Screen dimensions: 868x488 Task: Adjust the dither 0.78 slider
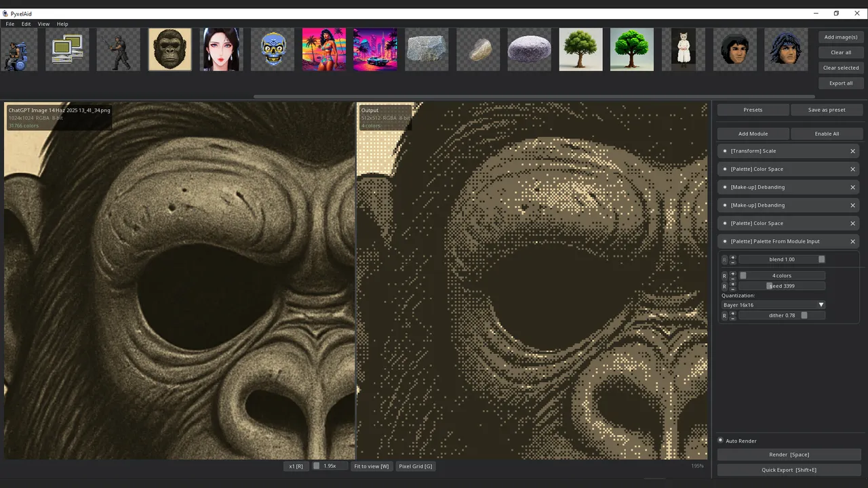click(x=781, y=316)
